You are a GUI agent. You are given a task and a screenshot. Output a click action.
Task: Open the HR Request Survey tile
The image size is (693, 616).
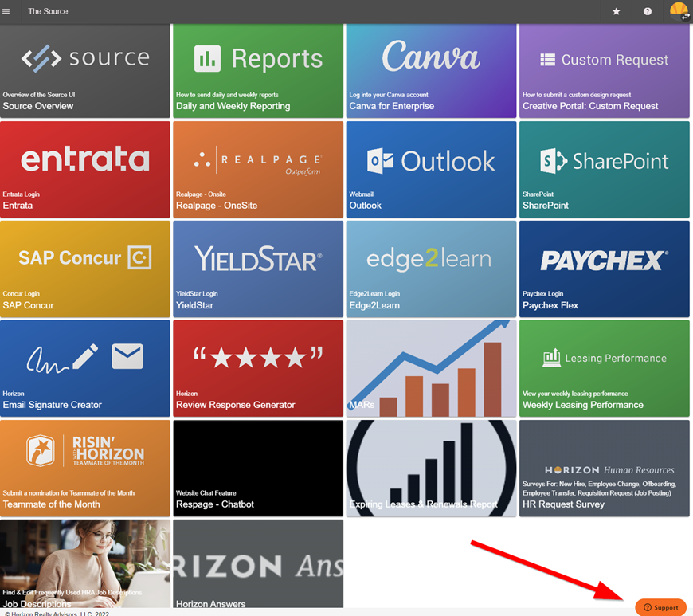coord(605,469)
